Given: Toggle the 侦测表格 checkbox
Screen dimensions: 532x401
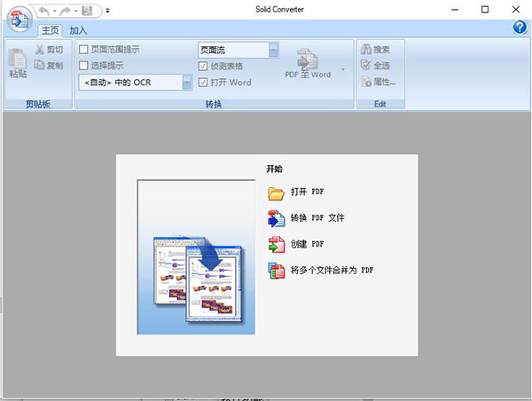Looking at the screenshot, I should [x=203, y=66].
